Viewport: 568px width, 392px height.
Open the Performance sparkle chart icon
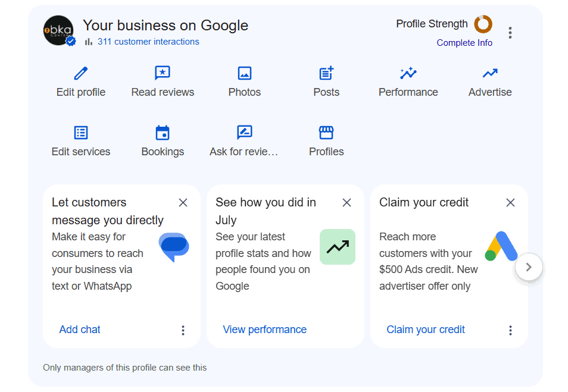[408, 73]
